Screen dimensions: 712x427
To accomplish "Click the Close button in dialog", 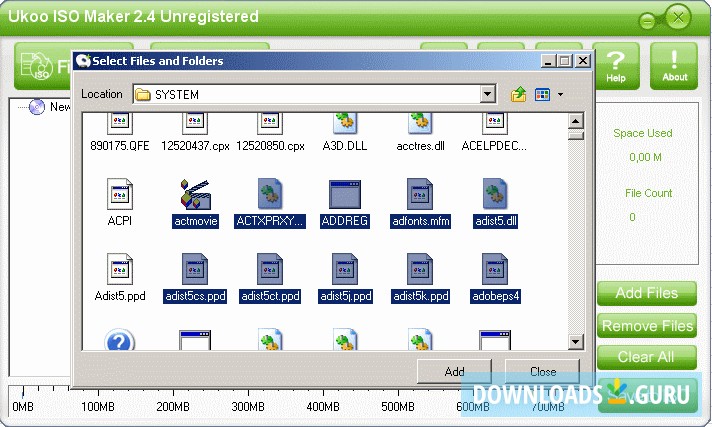I will click(543, 372).
